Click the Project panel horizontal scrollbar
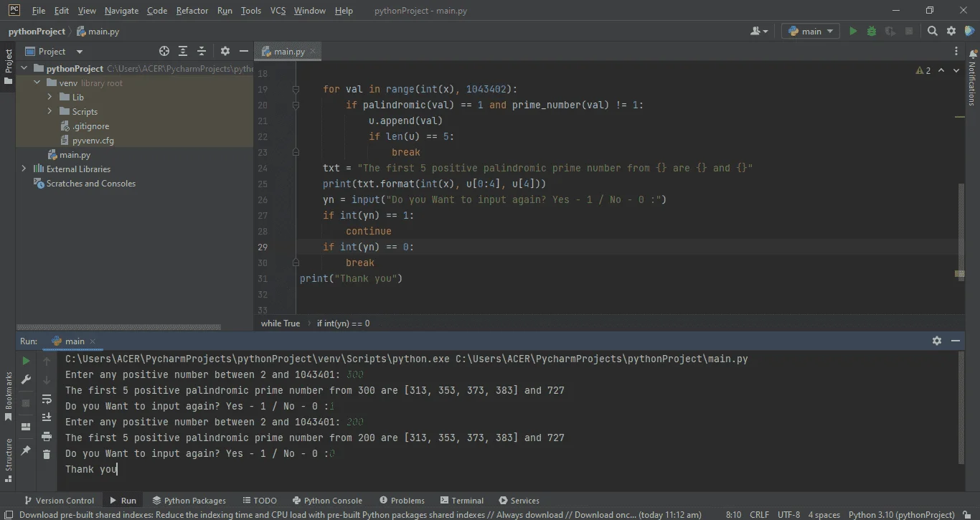This screenshot has width=980, height=520. pos(118,327)
